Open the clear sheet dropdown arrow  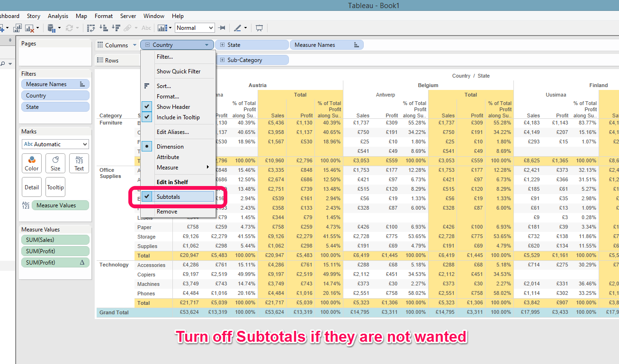pyautogui.click(x=37, y=28)
